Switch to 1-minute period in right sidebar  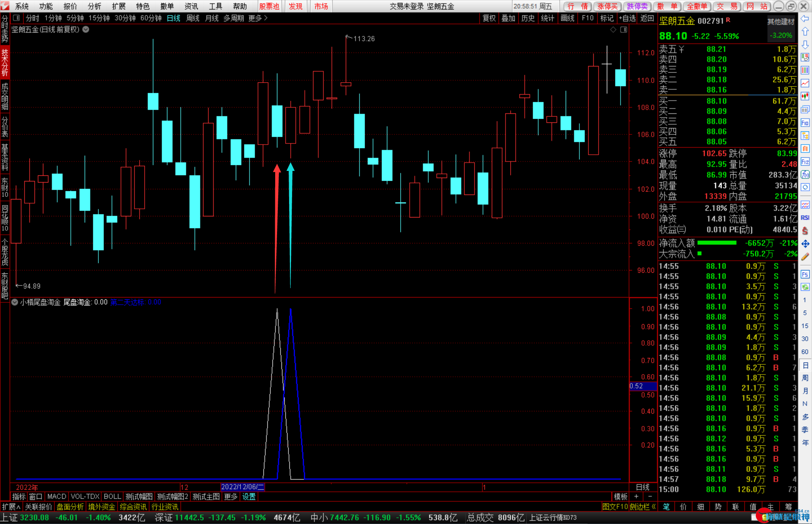pyautogui.click(x=804, y=300)
